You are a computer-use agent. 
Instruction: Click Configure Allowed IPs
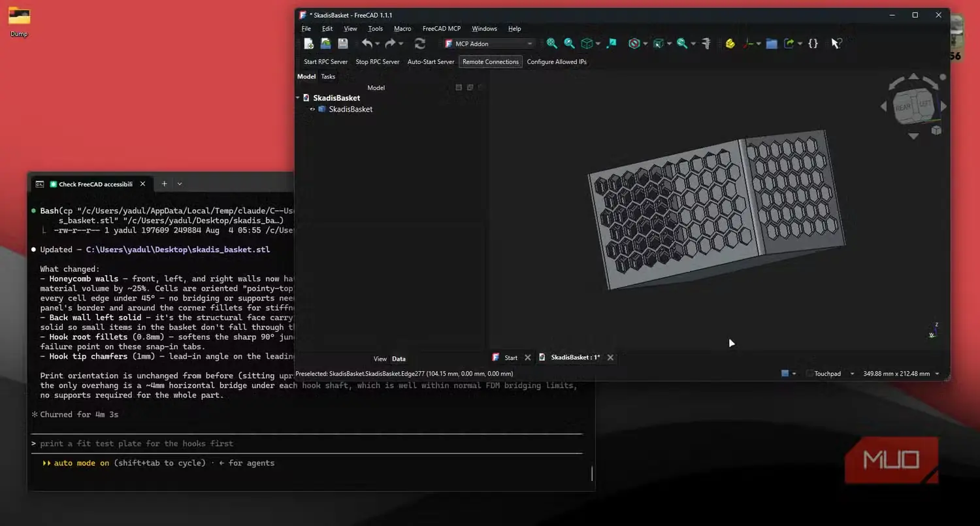point(557,62)
